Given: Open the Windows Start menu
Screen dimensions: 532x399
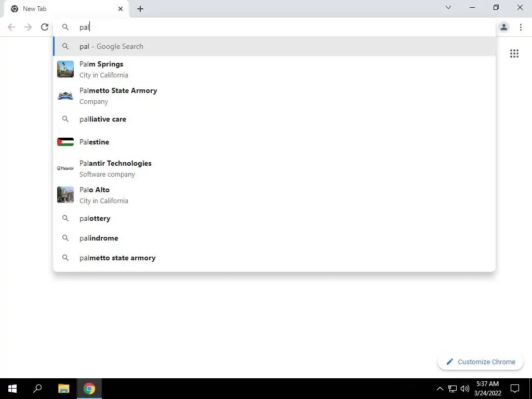Looking at the screenshot, I should (12, 389).
